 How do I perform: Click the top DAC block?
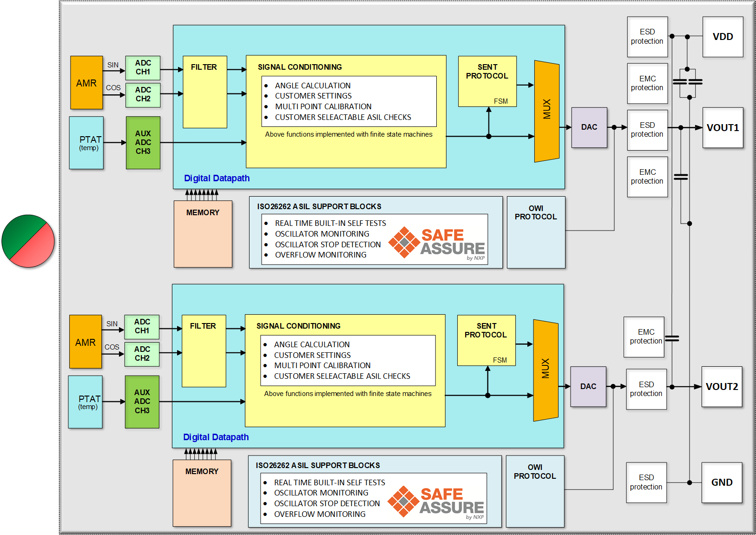[x=589, y=126]
